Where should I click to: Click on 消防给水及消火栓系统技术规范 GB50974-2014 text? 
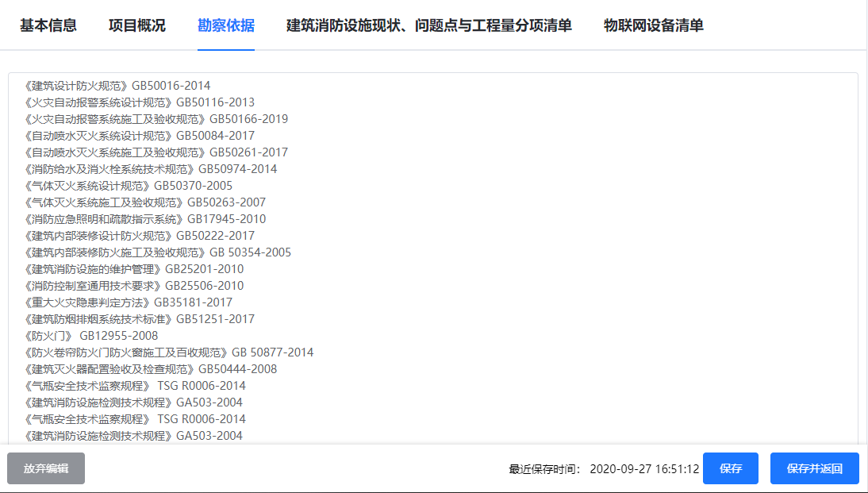[151, 169]
